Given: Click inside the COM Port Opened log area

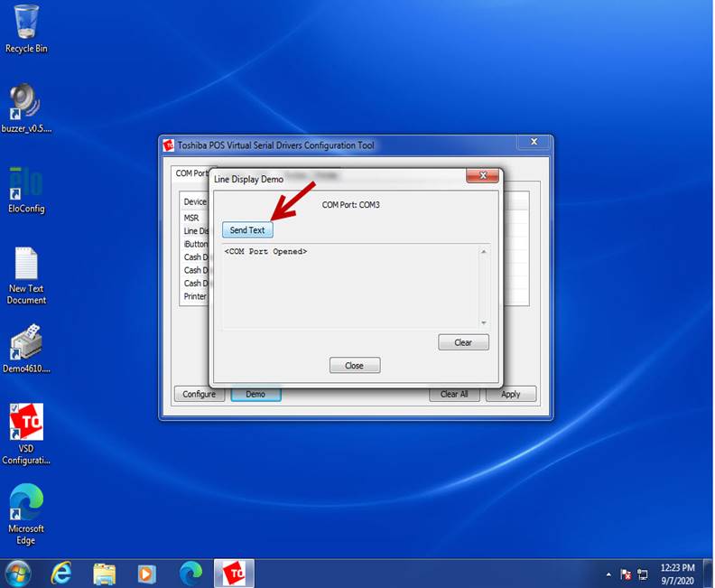Looking at the screenshot, I should pyautogui.click(x=352, y=286).
